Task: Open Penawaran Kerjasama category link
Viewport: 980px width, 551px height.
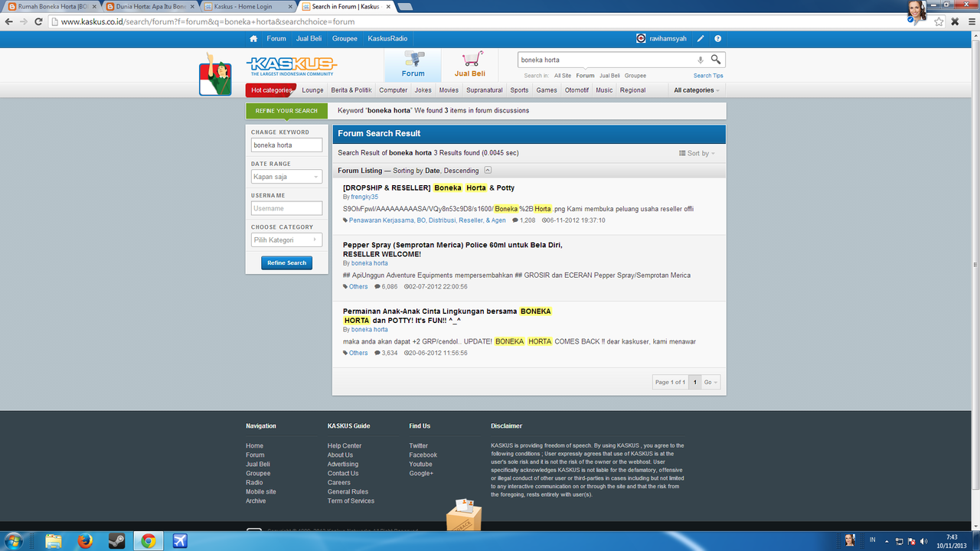Action: pyautogui.click(x=427, y=220)
